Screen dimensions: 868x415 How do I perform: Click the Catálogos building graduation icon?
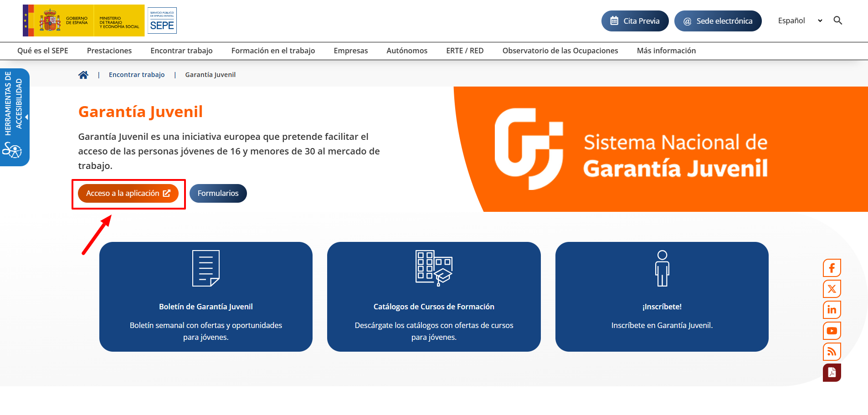pyautogui.click(x=434, y=268)
